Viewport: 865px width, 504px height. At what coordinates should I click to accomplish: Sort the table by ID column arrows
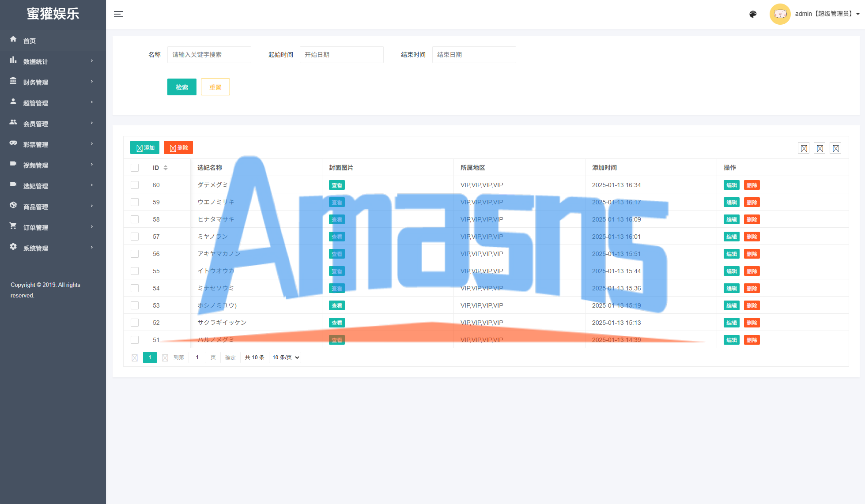click(x=166, y=168)
